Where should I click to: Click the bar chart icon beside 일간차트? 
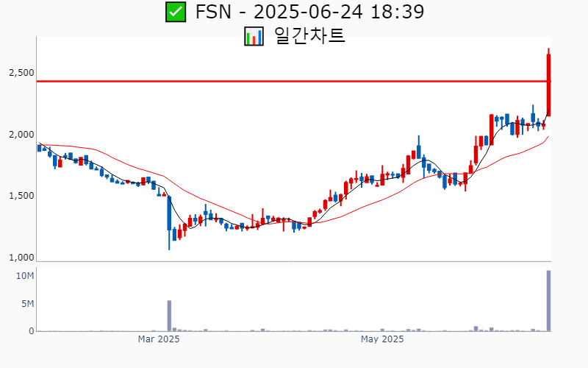(x=254, y=36)
